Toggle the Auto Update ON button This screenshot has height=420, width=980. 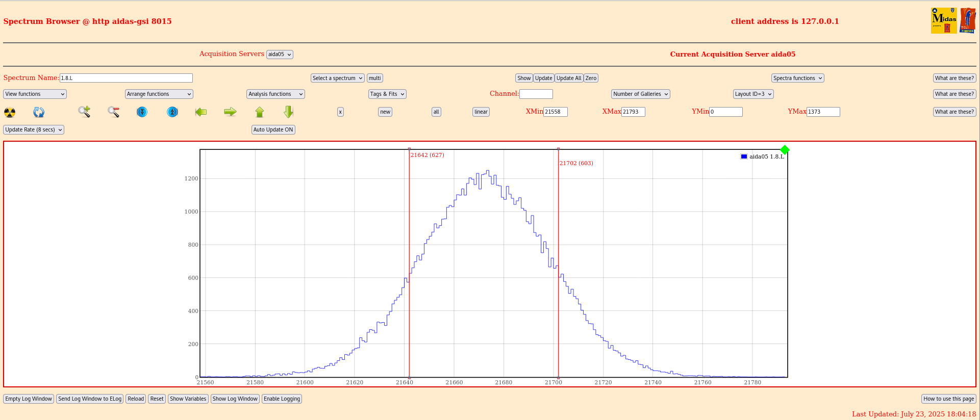(273, 129)
